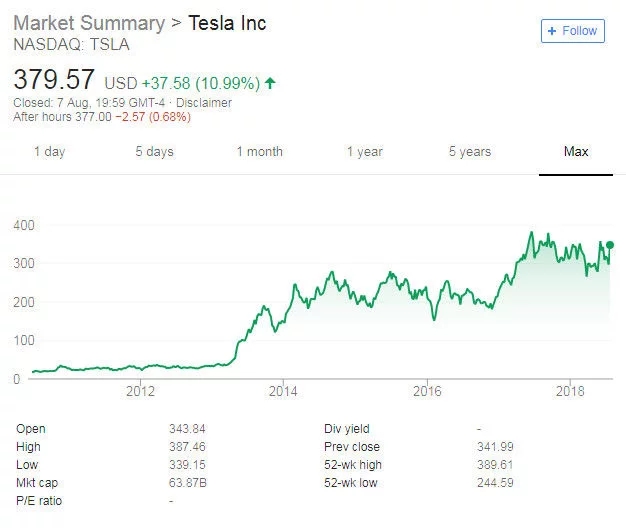Click the 2018 label on chart axis

click(570, 392)
